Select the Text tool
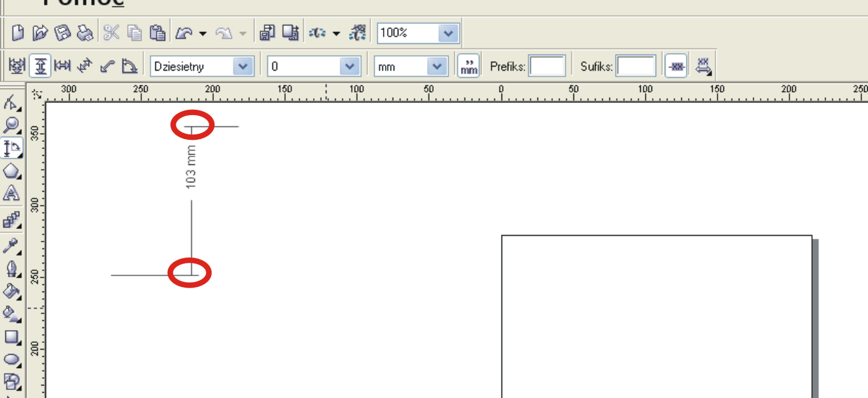This screenshot has height=398, width=868. [11, 194]
